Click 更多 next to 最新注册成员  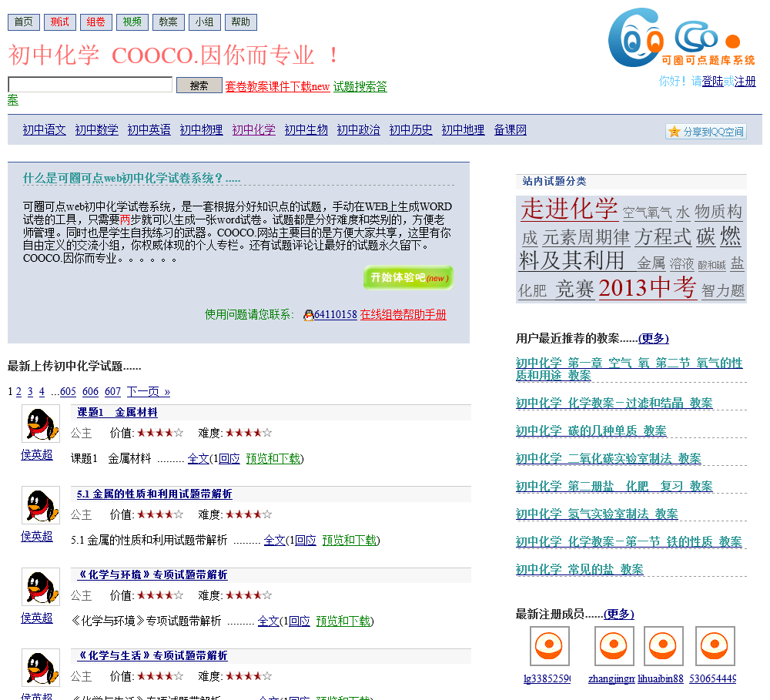click(619, 614)
